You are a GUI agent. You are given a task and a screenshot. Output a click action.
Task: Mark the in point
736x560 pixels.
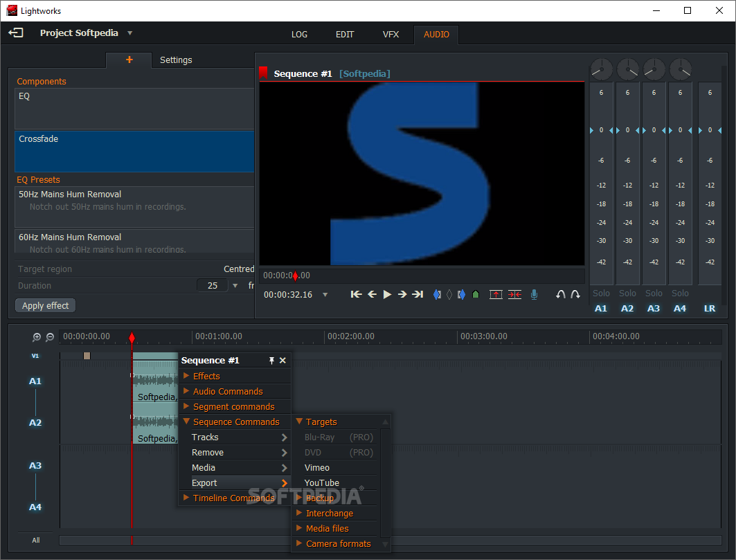coord(437,294)
